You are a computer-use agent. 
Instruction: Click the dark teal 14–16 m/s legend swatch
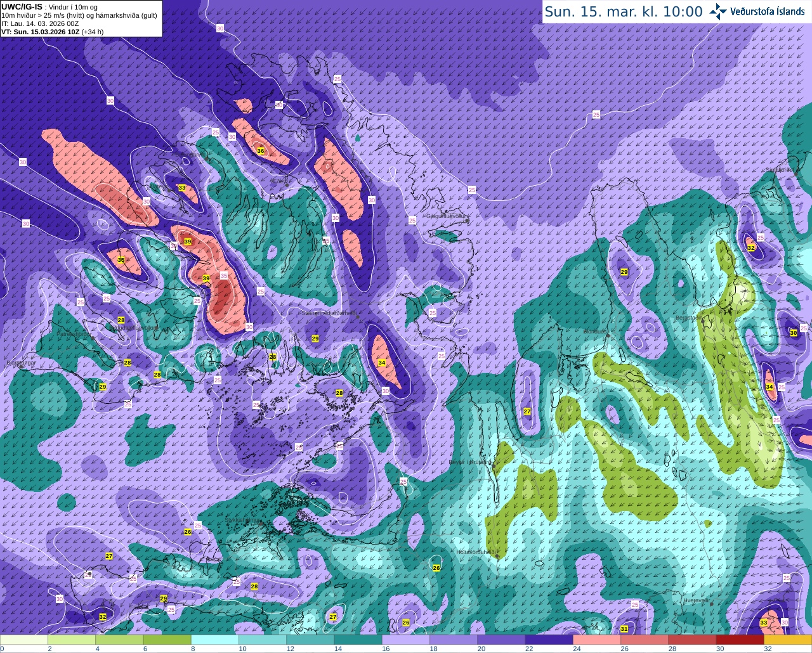358,640
